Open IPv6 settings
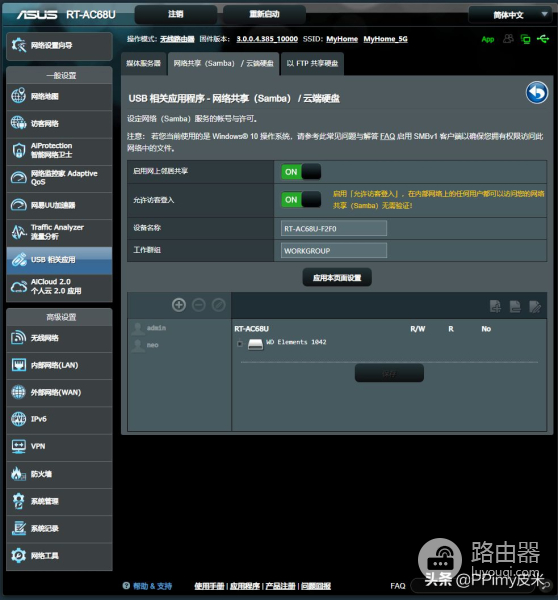The width and height of the screenshot is (558, 600). click(59, 419)
